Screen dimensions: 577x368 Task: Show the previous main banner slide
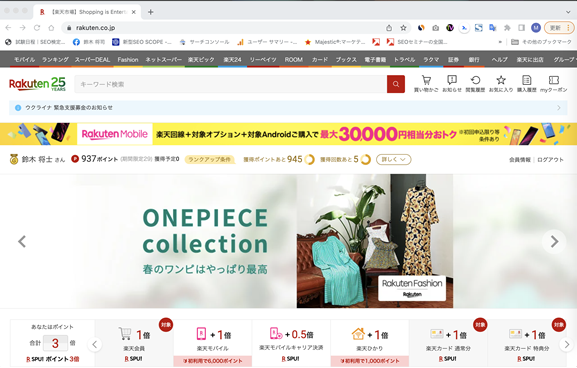pyautogui.click(x=22, y=241)
